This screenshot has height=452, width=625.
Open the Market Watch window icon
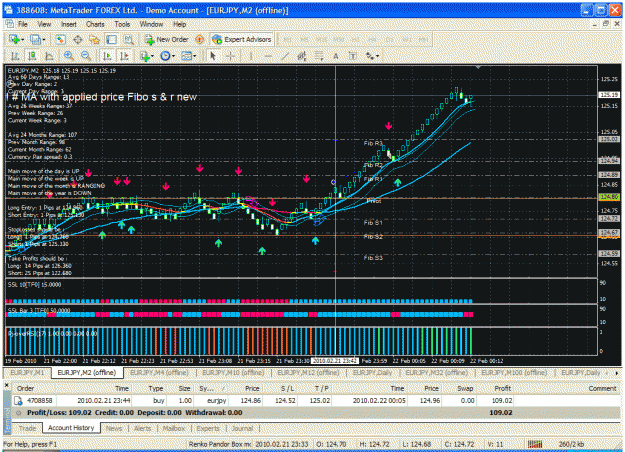pyautogui.click(x=60, y=39)
